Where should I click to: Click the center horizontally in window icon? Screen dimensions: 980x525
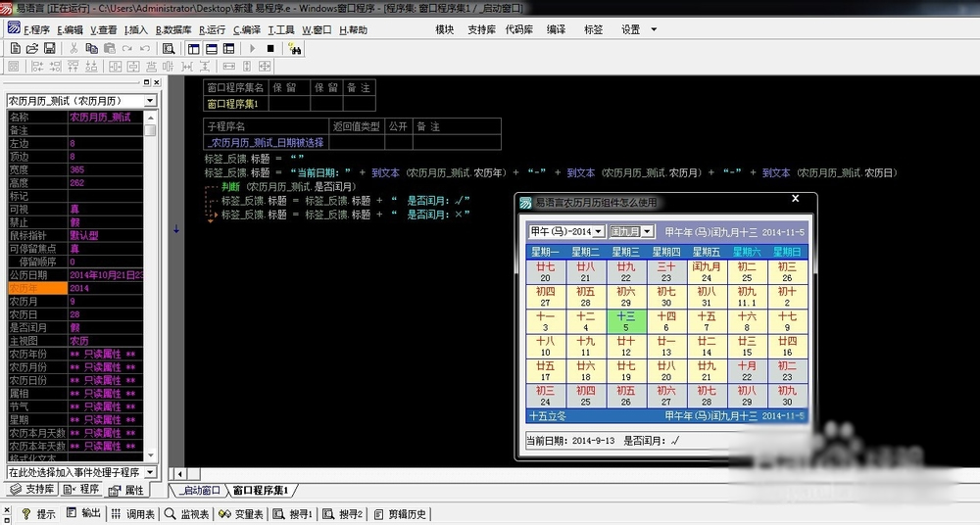pyautogui.click(x=116, y=67)
